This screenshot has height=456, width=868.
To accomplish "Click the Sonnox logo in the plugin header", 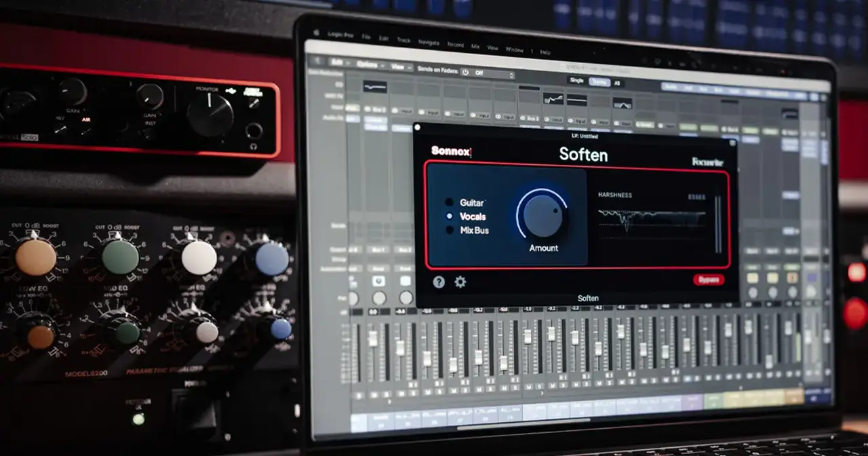I will (451, 151).
